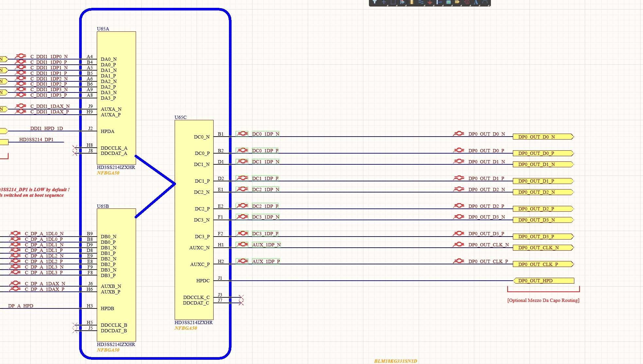Image resolution: width=643 pixels, height=364 pixels.
Task: Select the Move objects crosshair tool
Action: (x=384, y=2)
